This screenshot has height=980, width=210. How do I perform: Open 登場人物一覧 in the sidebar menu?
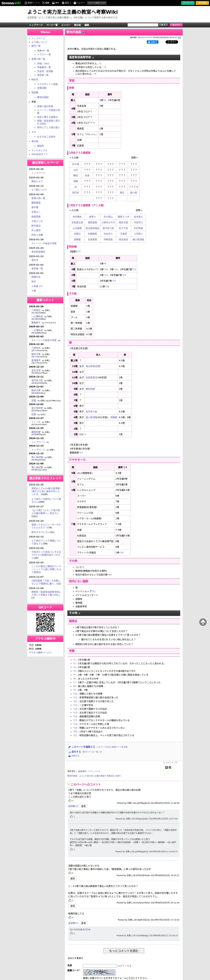[38, 59]
